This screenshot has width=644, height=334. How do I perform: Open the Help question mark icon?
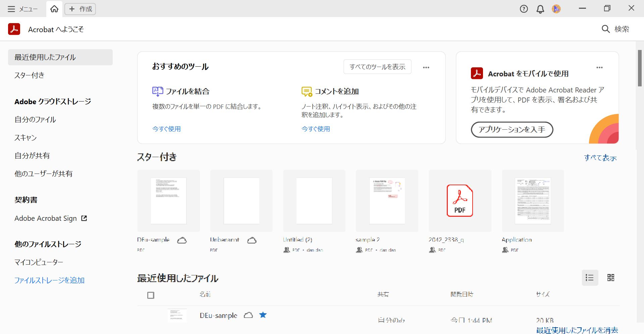click(x=524, y=9)
